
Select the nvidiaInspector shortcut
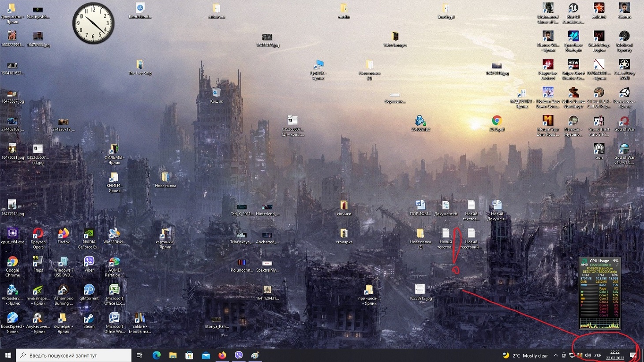38,295
